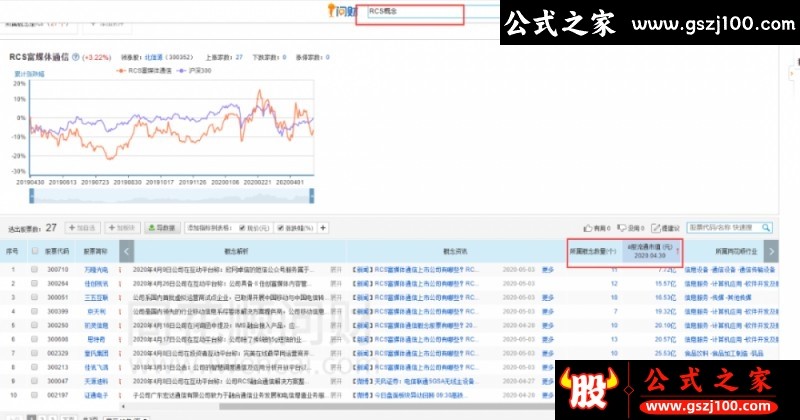Click the 加板块 button
Image resolution: width=800 pixels, height=420 pixels.
(122, 228)
